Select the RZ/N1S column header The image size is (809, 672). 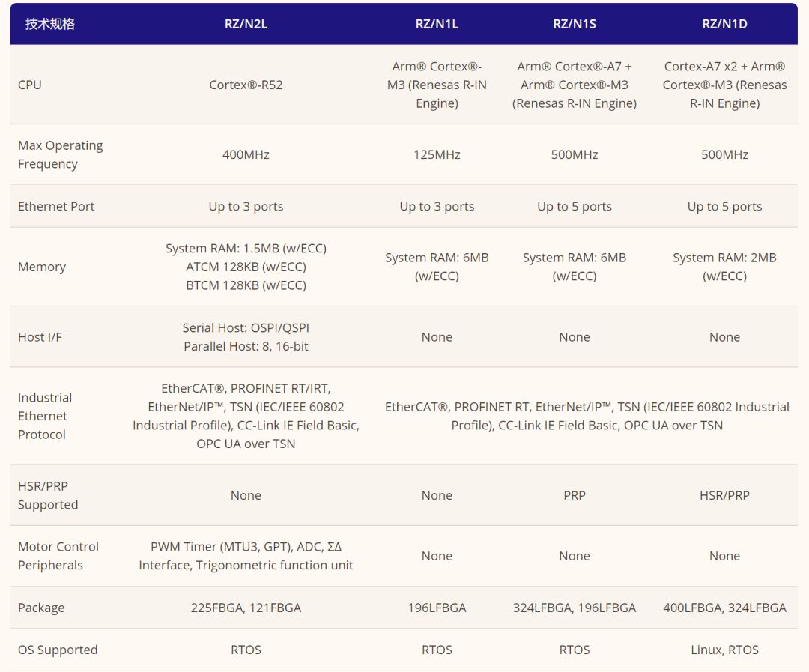point(575,24)
